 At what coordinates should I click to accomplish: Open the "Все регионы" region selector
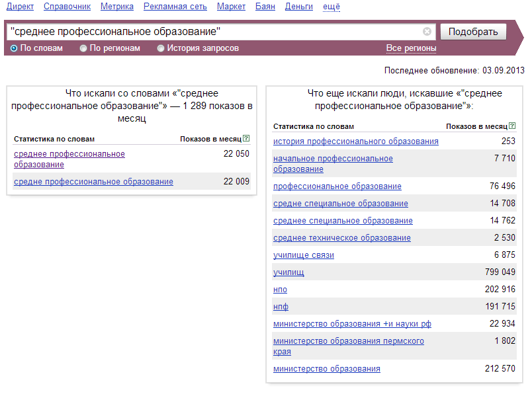click(x=411, y=48)
